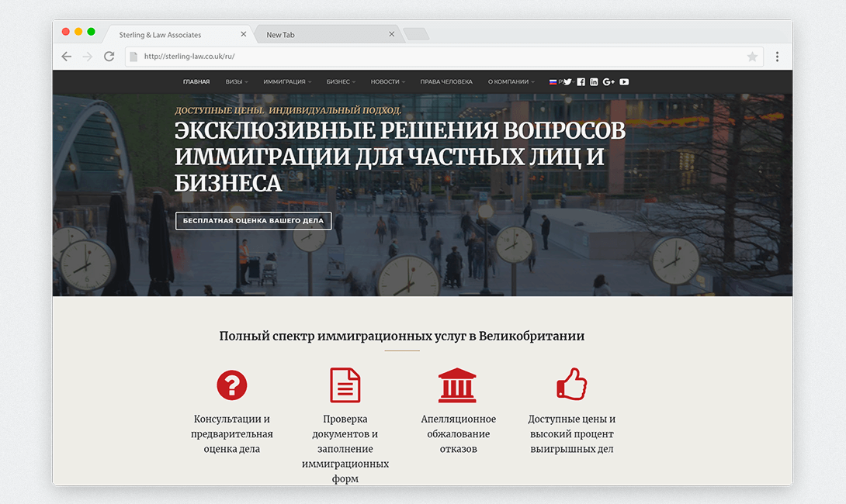Click Консультации и предварительная оценка дела text
The image size is (846, 504).
tap(232, 434)
